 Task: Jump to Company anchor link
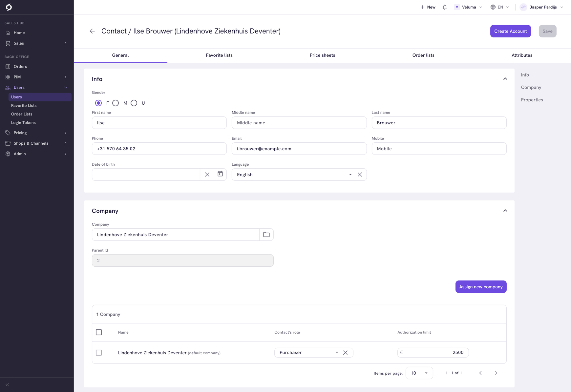pos(531,87)
